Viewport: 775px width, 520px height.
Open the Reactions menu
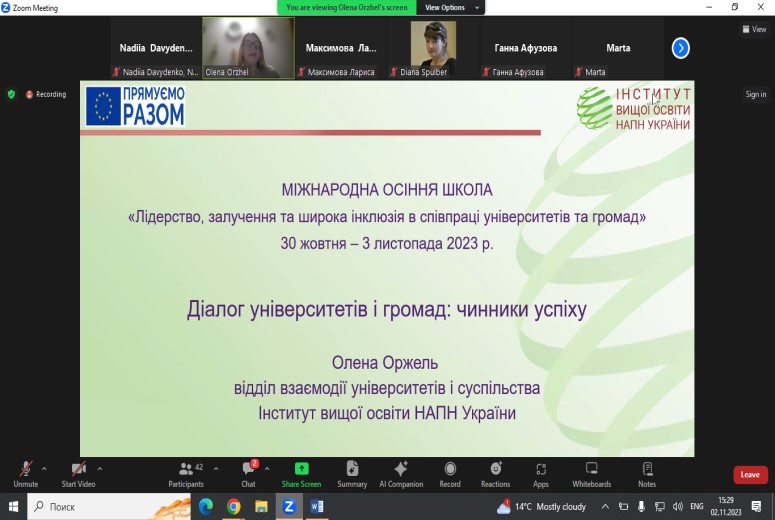pyautogui.click(x=495, y=475)
